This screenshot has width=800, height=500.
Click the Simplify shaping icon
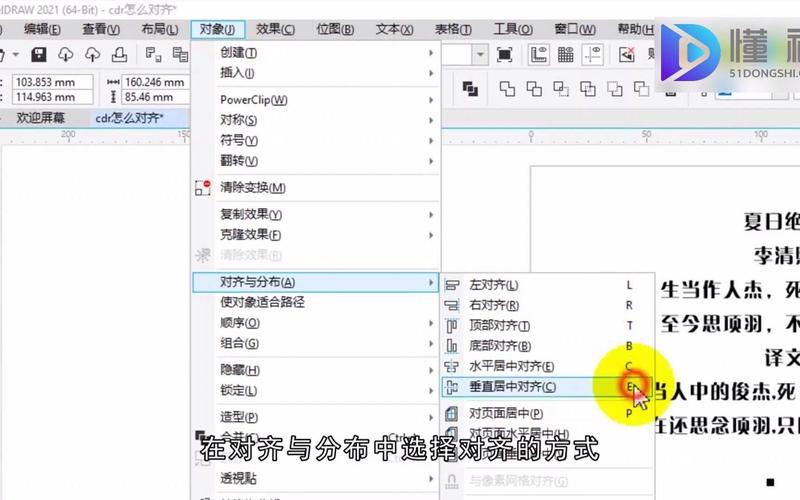588,89
